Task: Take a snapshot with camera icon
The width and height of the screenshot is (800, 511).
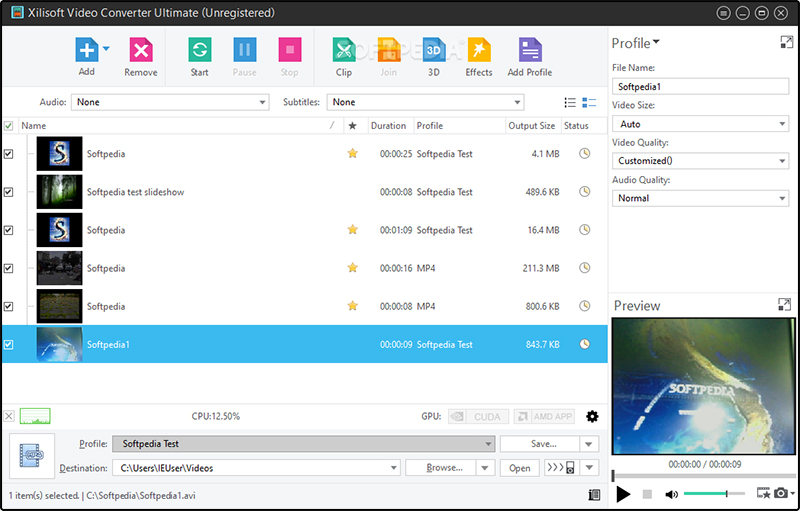Action: (x=780, y=493)
